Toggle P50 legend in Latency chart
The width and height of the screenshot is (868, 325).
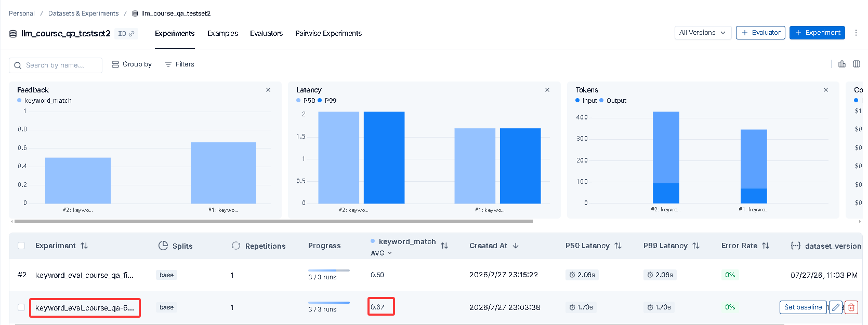click(x=306, y=101)
